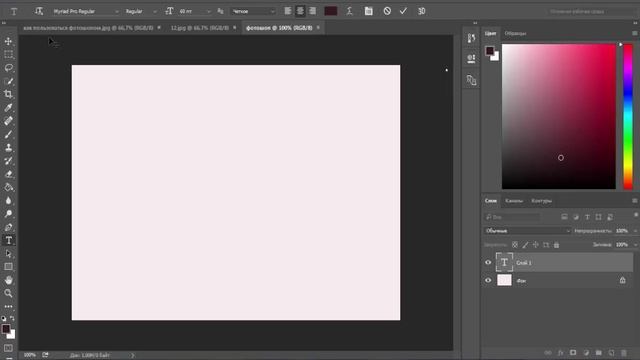Align text right
640x360 pixels.
(x=312, y=11)
